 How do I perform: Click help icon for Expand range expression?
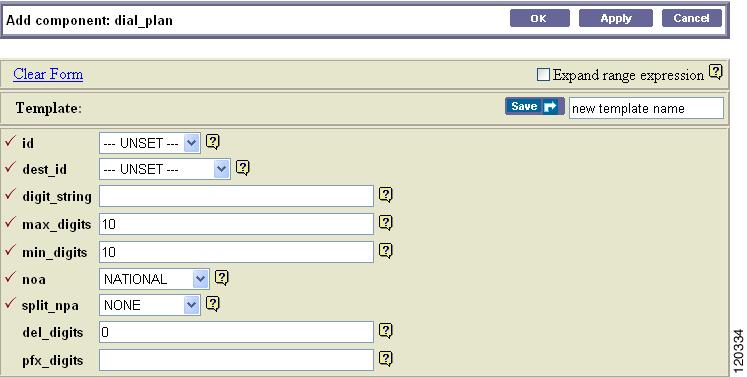[x=716, y=72]
